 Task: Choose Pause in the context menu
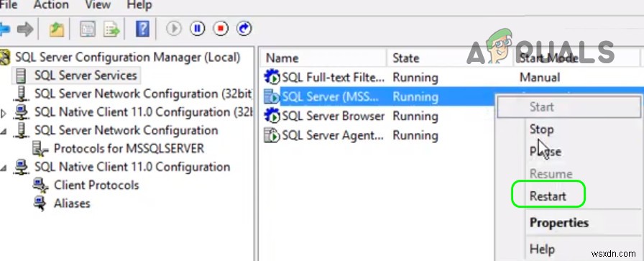click(x=569, y=152)
